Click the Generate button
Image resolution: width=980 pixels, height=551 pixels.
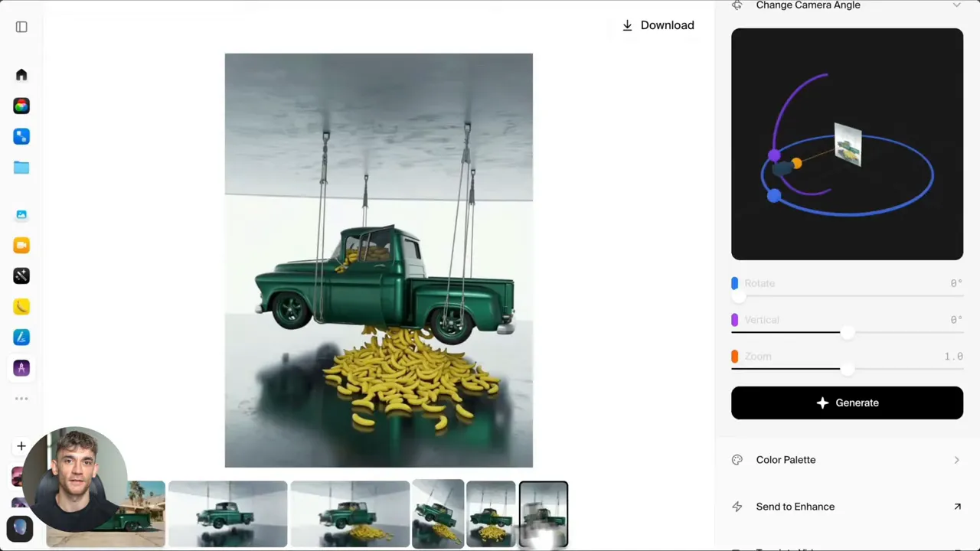point(847,403)
